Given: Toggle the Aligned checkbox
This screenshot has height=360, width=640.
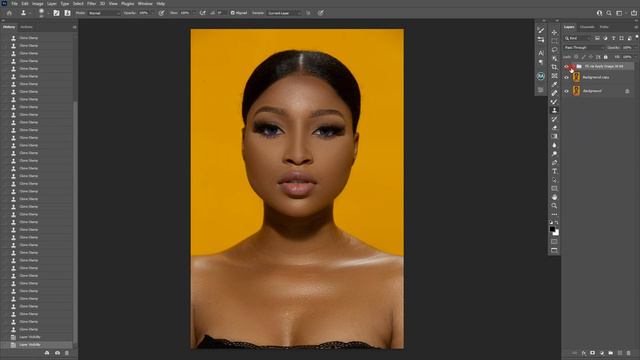Looking at the screenshot, I should click(x=233, y=13).
